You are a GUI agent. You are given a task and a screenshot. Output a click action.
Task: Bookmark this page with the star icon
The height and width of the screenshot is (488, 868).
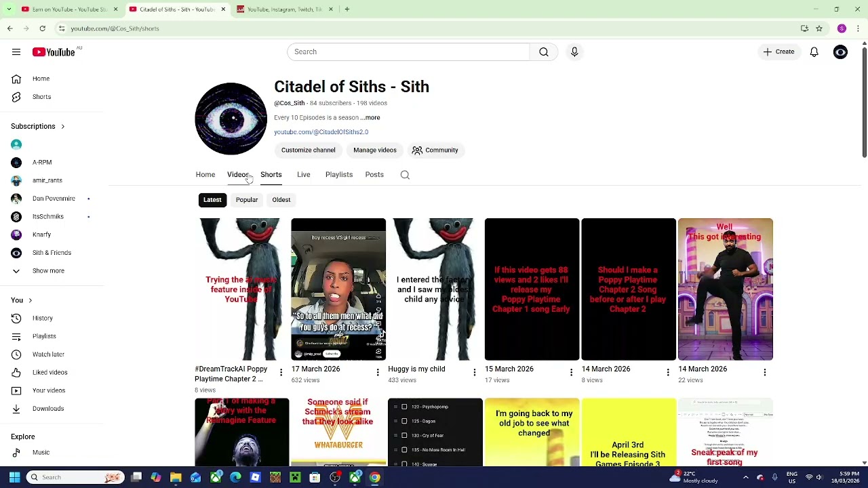(x=819, y=28)
